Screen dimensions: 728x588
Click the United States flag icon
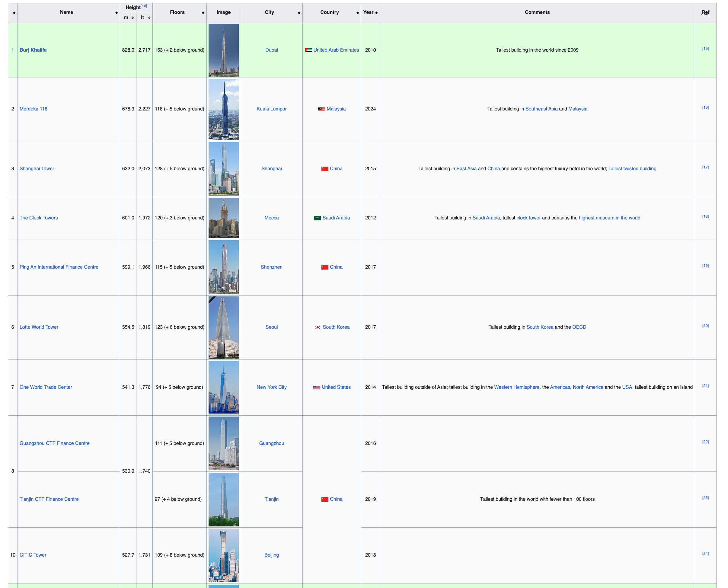pyautogui.click(x=317, y=388)
